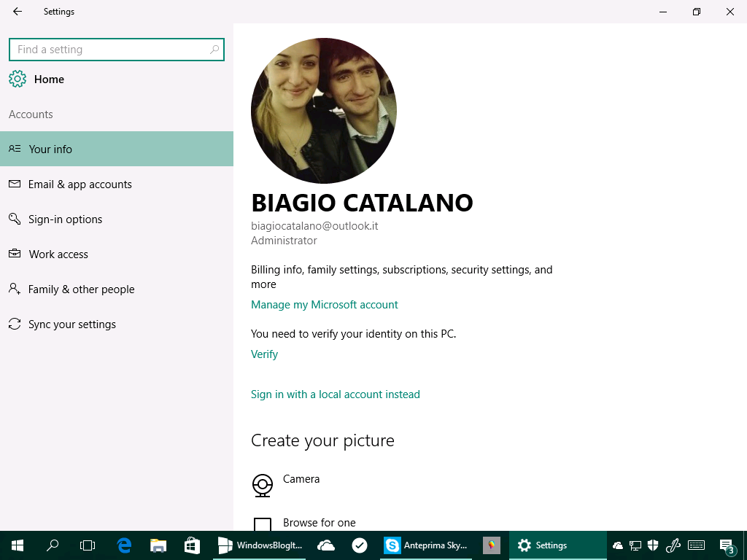Open the touch keyboard tray icon

[x=696, y=545]
